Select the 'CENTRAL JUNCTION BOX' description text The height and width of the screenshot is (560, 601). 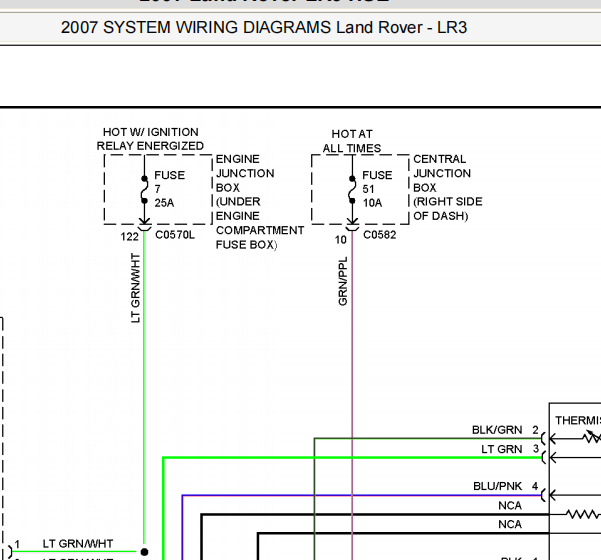tap(448, 187)
